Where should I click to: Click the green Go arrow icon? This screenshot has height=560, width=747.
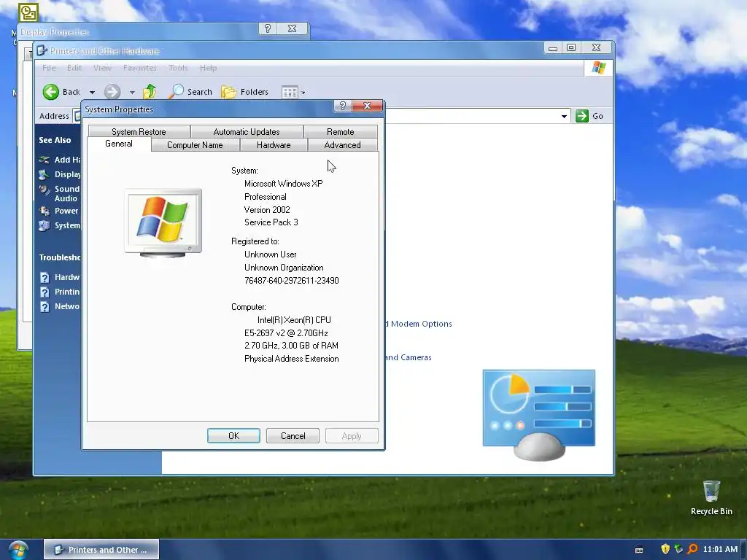[x=581, y=116]
